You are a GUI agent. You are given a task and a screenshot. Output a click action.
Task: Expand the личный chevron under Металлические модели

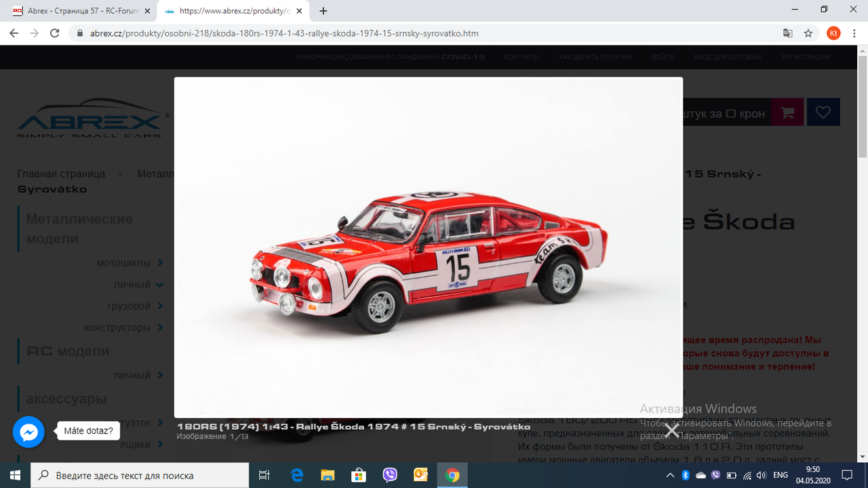[160, 284]
